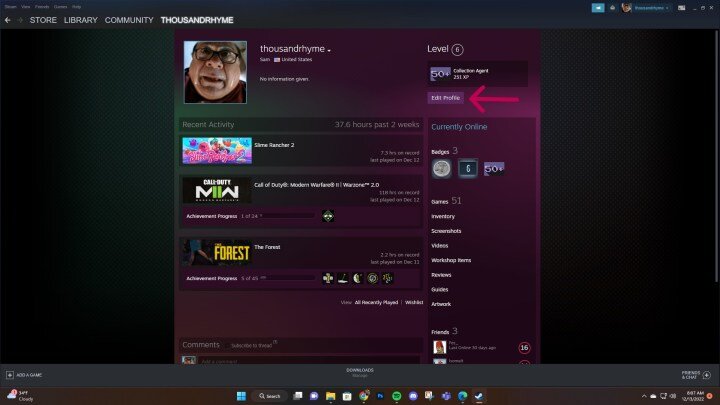Click Call of Duty achievement progress bar
The height and width of the screenshot is (405, 720).
[287, 216]
